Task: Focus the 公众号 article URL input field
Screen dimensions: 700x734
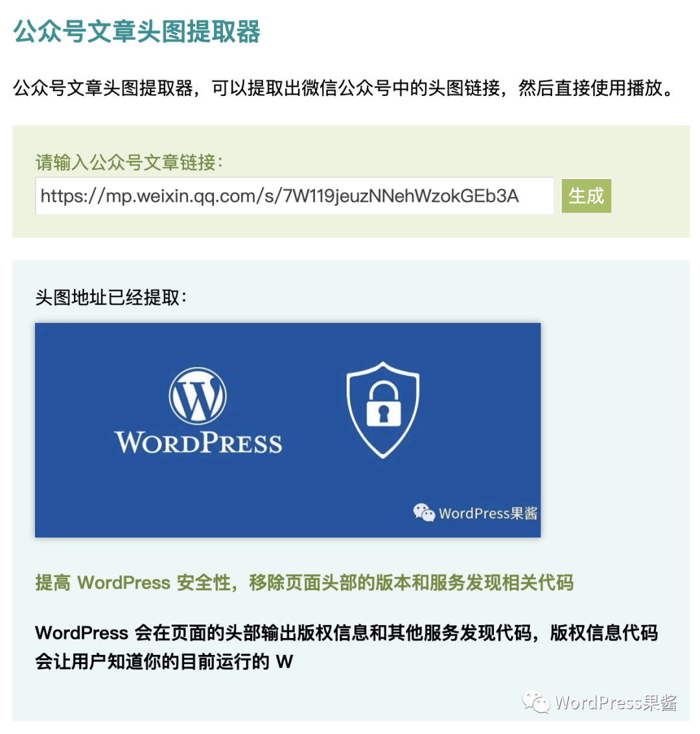Action: tap(294, 196)
